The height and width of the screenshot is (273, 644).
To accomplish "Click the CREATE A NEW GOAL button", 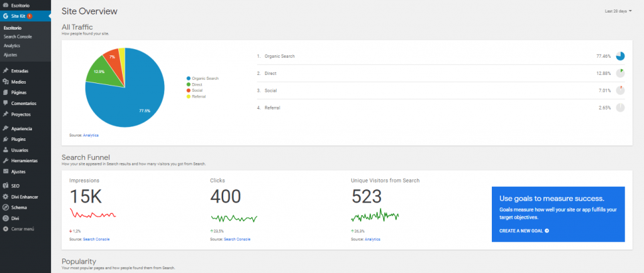I will [x=524, y=231].
